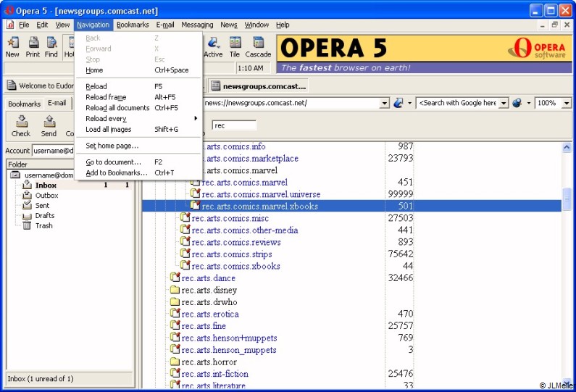Screen dimensions: 576x392
Task: Select the Drafts mail folder
Action: (x=44, y=216)
